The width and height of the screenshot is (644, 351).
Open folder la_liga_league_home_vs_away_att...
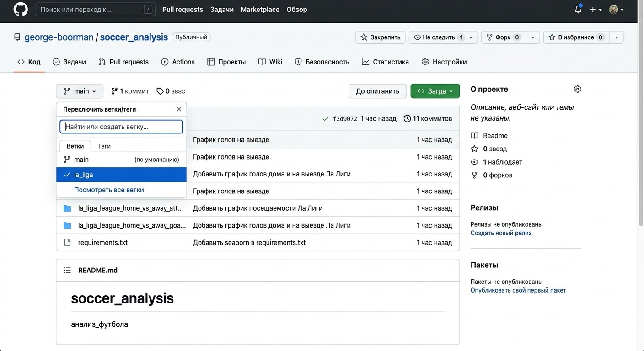[x=130, y=208]
